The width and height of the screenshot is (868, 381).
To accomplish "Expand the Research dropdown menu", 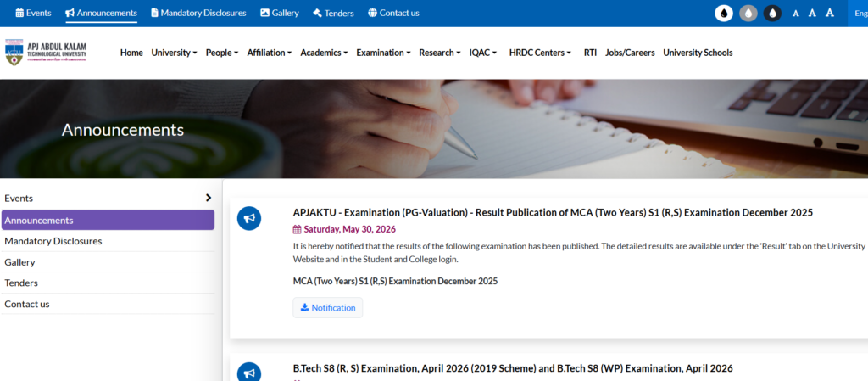I will point(440,53).
